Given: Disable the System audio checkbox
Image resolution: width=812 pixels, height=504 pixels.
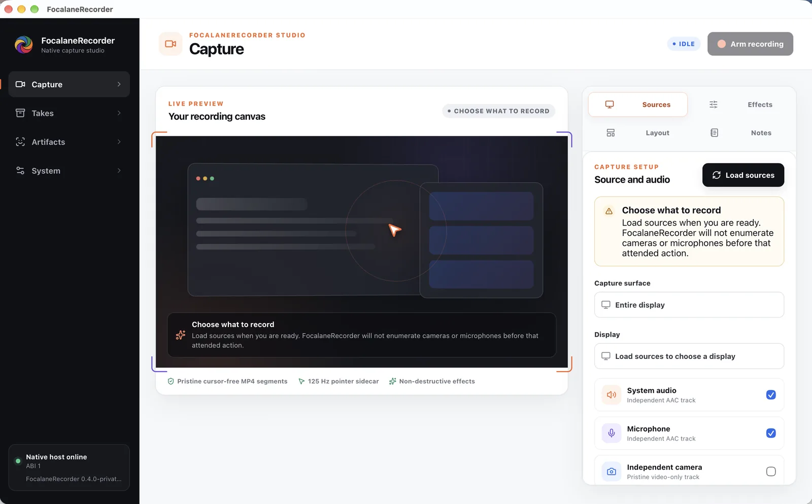Looking at the screenshot, I should pos(771,394).
